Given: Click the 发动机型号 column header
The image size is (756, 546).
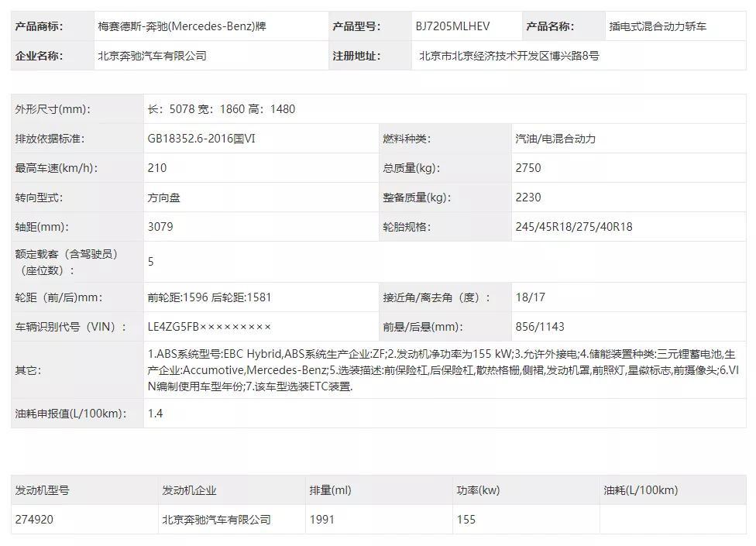Looking at the screenshot, I should [x=42, y=490].
